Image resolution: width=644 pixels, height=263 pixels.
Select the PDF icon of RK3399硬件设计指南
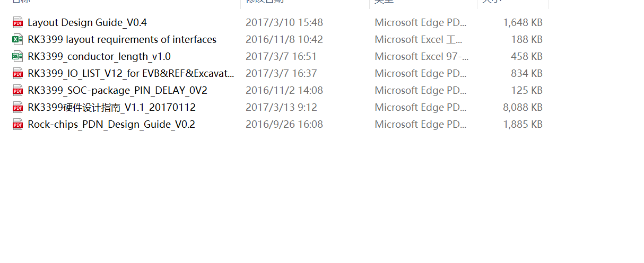point(18,107)
